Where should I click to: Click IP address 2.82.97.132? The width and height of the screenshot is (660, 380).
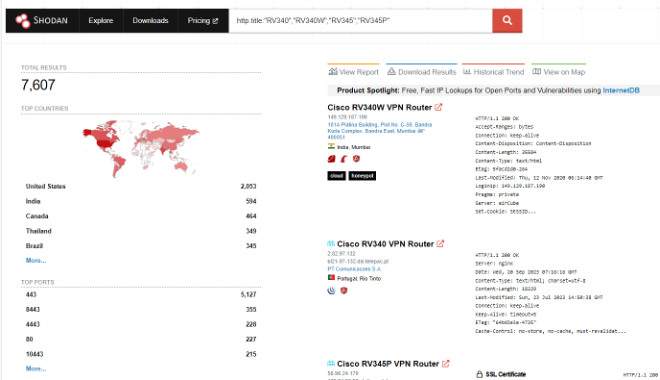tap(341, 254)
